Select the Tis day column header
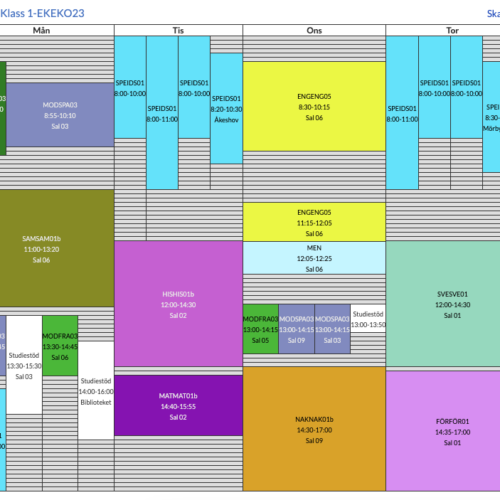500x500 pixels. pos(178,30)
